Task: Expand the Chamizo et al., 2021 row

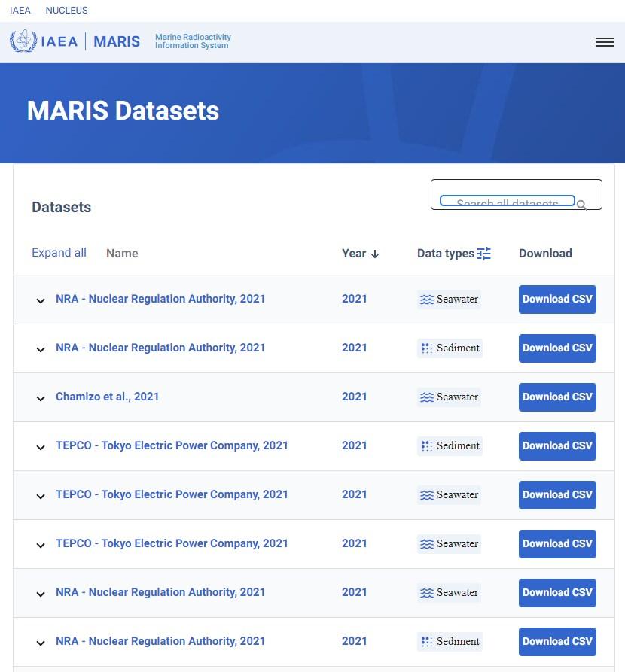Action: (41, 399)
